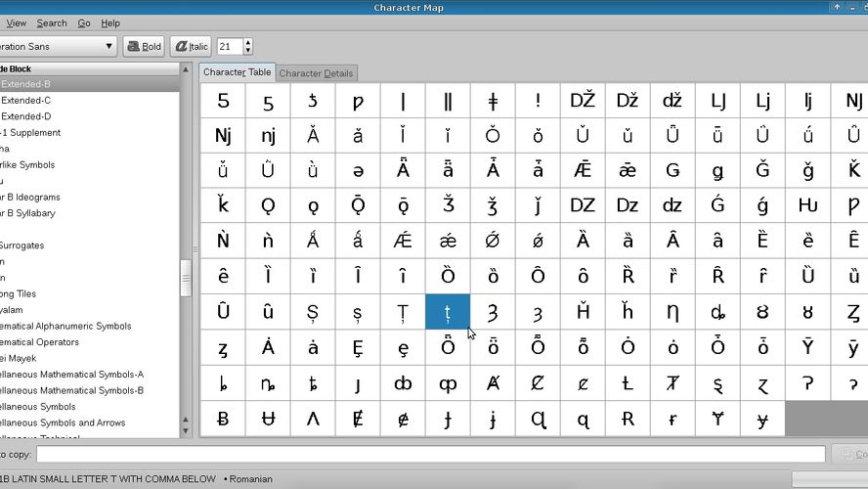Select the '-1 Supplement' block entry

(x=89, y=132)
